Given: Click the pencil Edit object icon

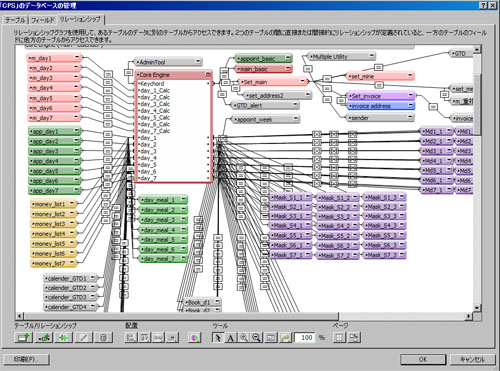Looking at the screenshot, I should 83,338.
